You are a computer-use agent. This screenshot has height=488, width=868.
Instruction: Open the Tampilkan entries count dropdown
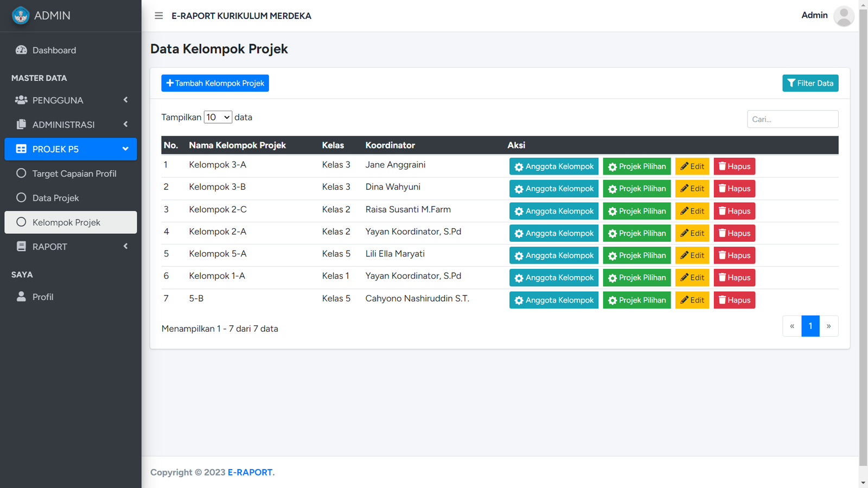218,117
